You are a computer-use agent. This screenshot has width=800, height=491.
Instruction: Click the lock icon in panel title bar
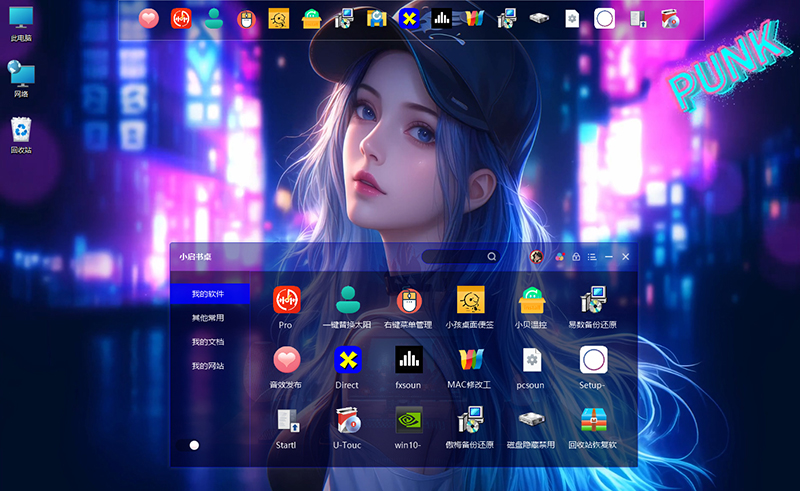576,257
